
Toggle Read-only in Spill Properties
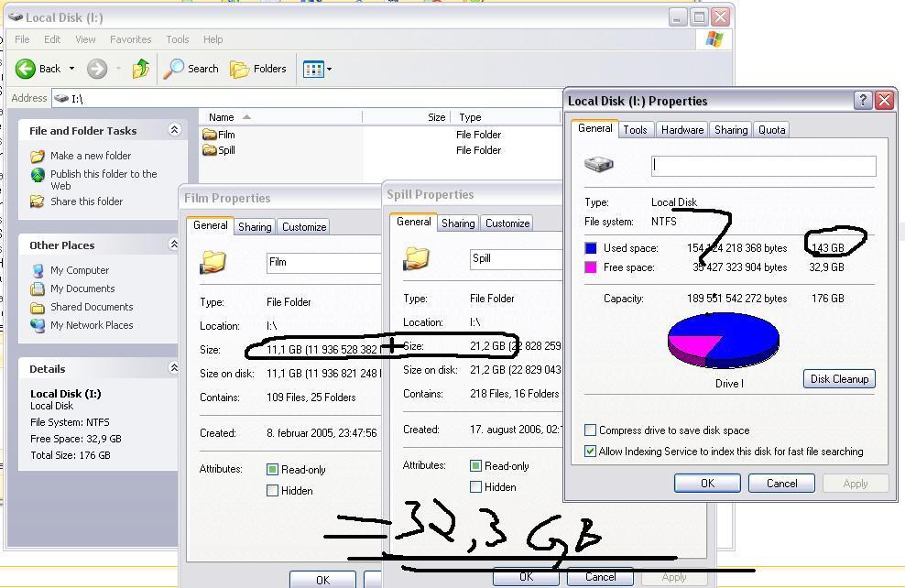click(475, 465)
